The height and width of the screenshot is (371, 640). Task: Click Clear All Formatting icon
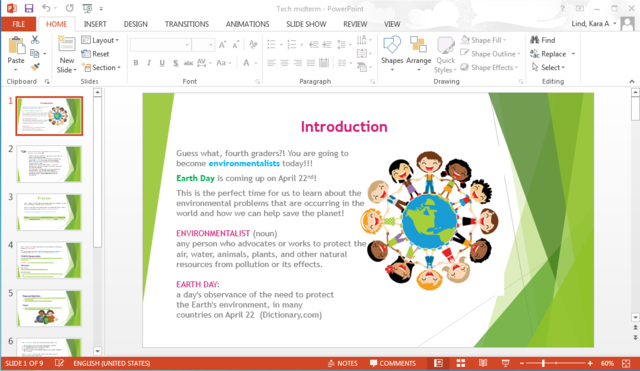[253, 45]
